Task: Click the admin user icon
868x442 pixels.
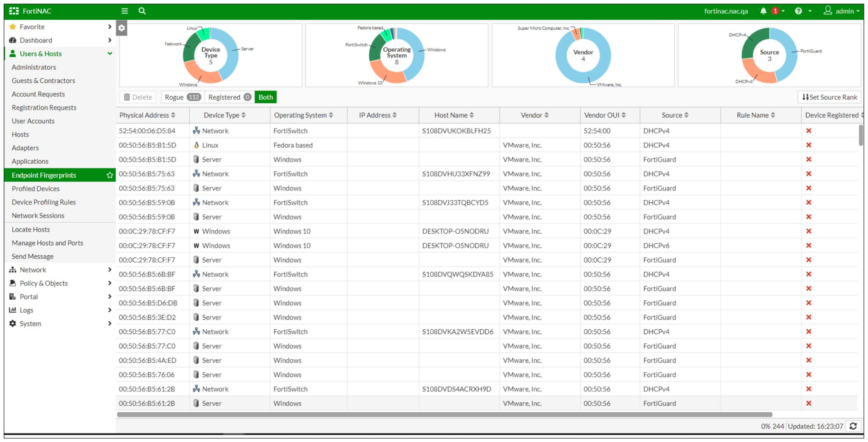Action: [828, 10]
